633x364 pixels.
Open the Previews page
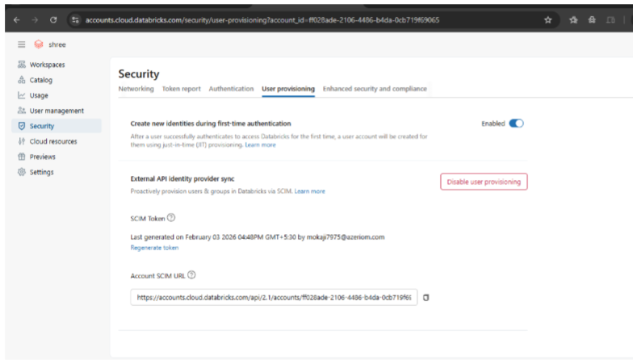pos(42,157)
